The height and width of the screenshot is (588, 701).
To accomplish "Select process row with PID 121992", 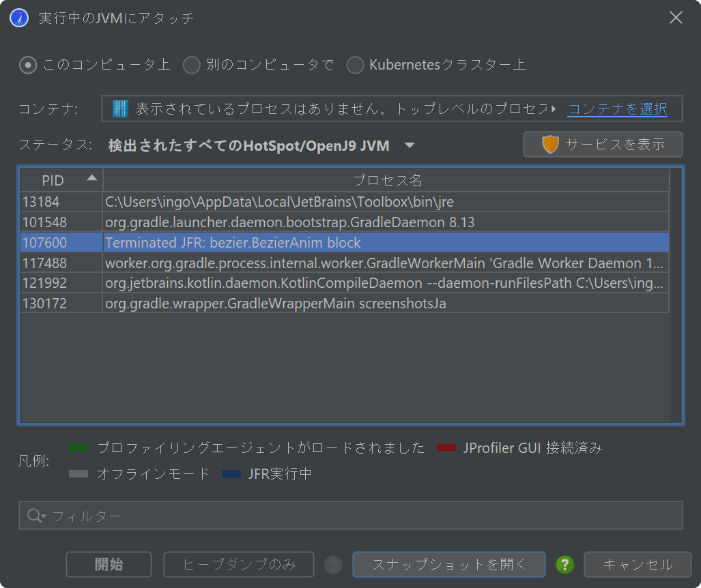I will pos(61,283).
